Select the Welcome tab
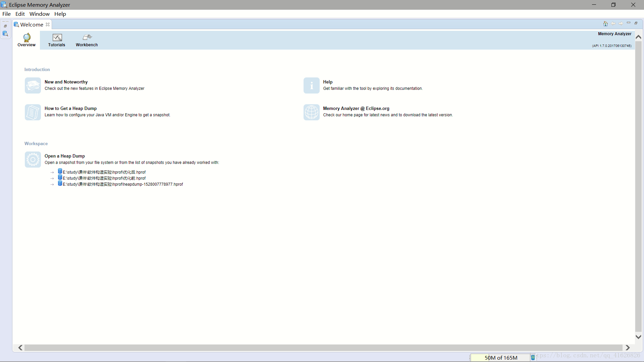The height and width of the screenshot is (362, 644). [x=32, y=24]
